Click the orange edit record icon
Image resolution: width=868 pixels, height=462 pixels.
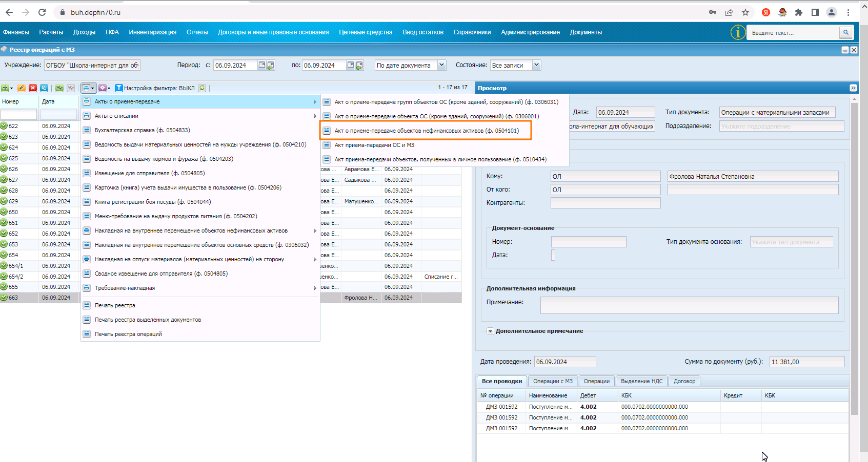(22, 88)
